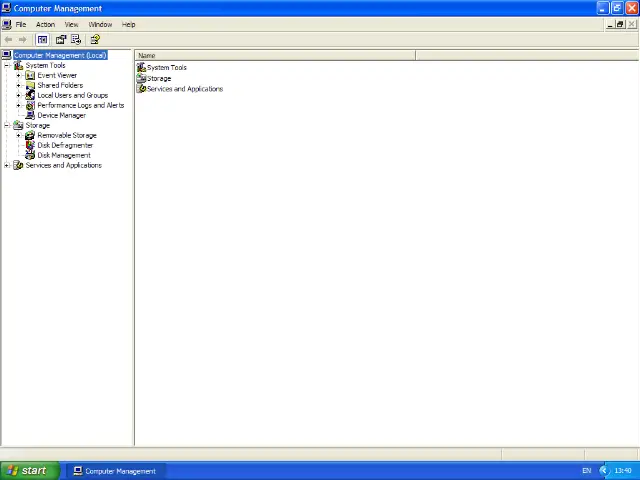Click Storage icon in right pane
This screenshot has width=640, height=480.
(x=141, y=78)
